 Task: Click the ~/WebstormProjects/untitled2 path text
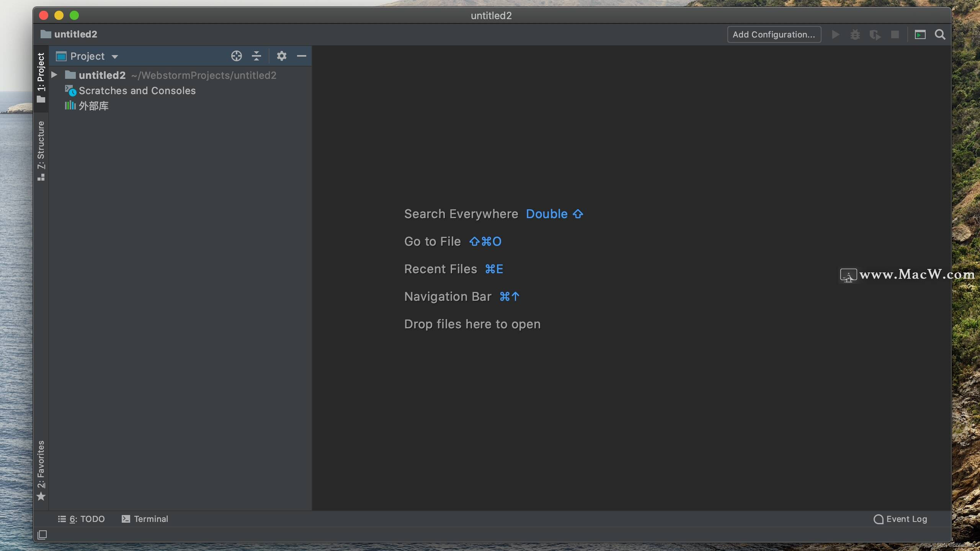click(204, 75)
